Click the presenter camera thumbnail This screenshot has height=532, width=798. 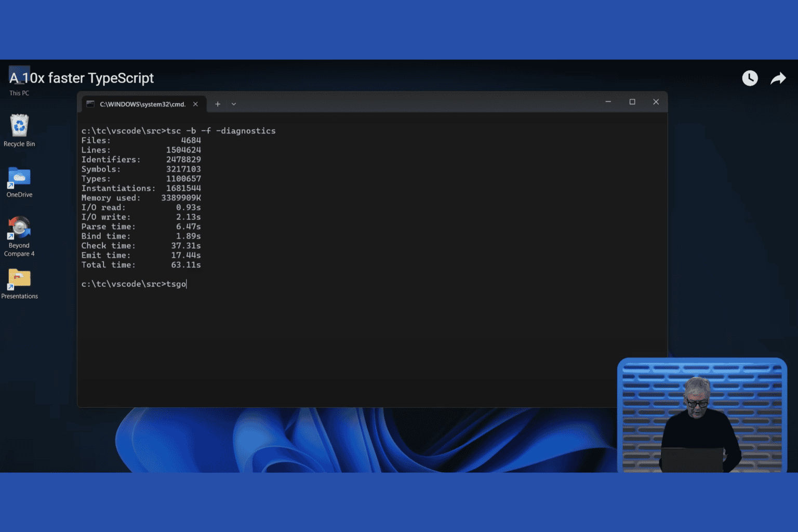701,415
